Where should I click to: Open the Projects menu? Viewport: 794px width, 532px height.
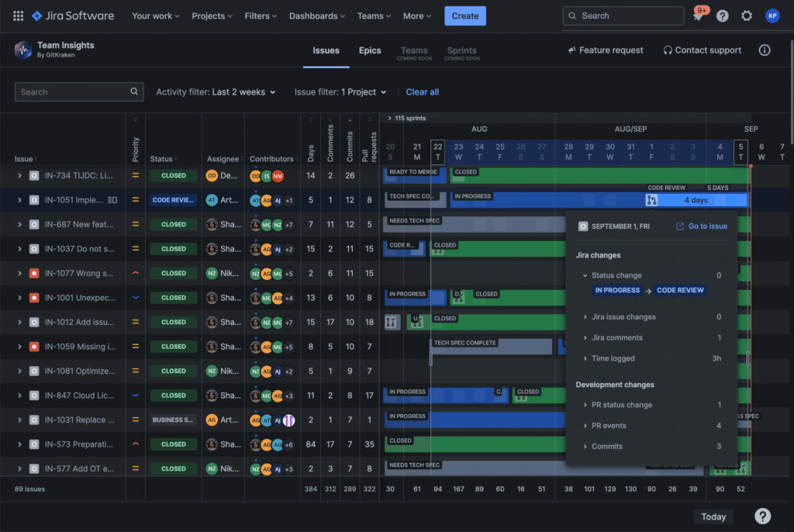(212, 16)
